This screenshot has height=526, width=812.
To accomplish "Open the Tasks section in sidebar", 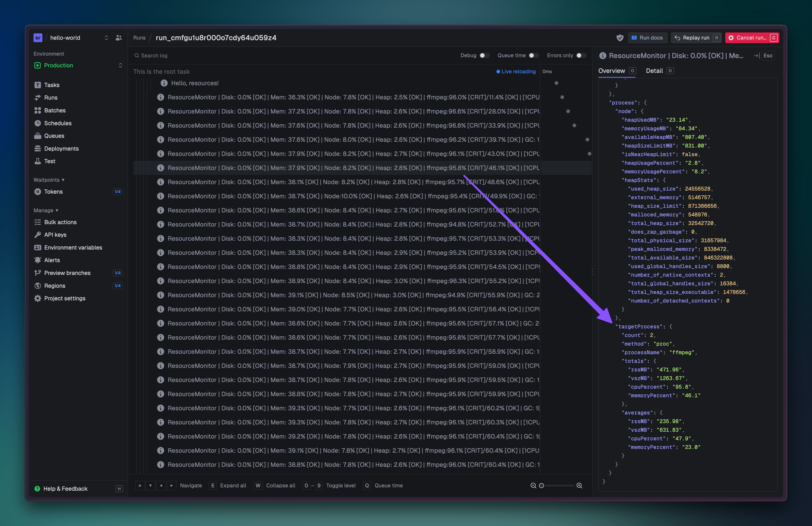I will (x=51, y=85).
